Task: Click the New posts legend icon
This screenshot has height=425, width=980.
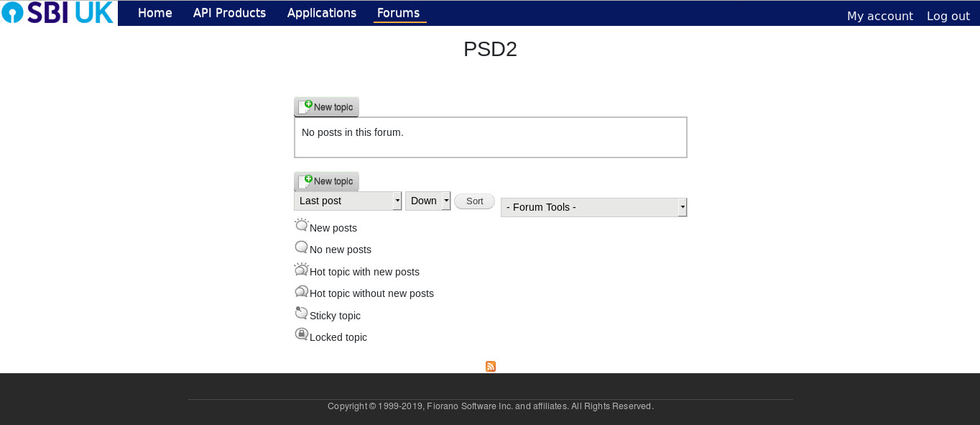Action: point(302,225)
